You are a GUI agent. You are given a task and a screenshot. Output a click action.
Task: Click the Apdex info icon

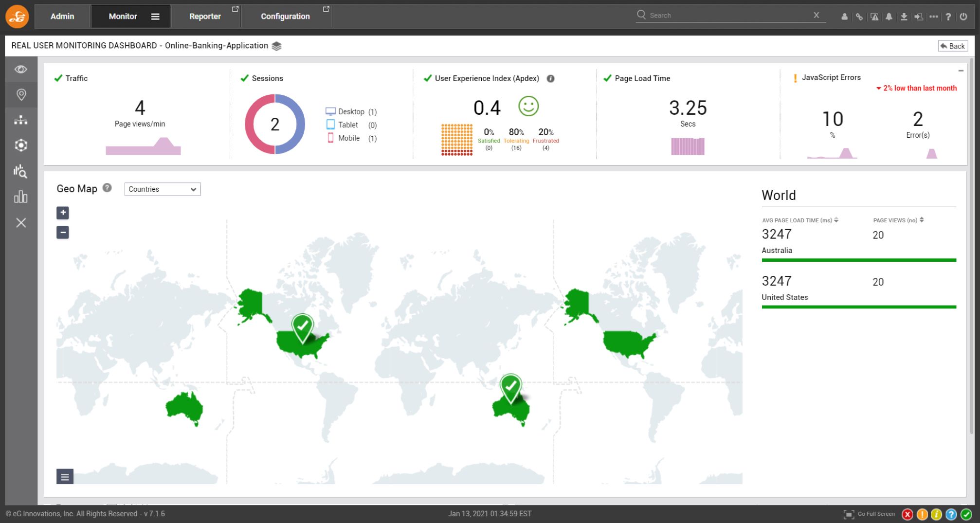pyautogui.click(x=550, y=78)
